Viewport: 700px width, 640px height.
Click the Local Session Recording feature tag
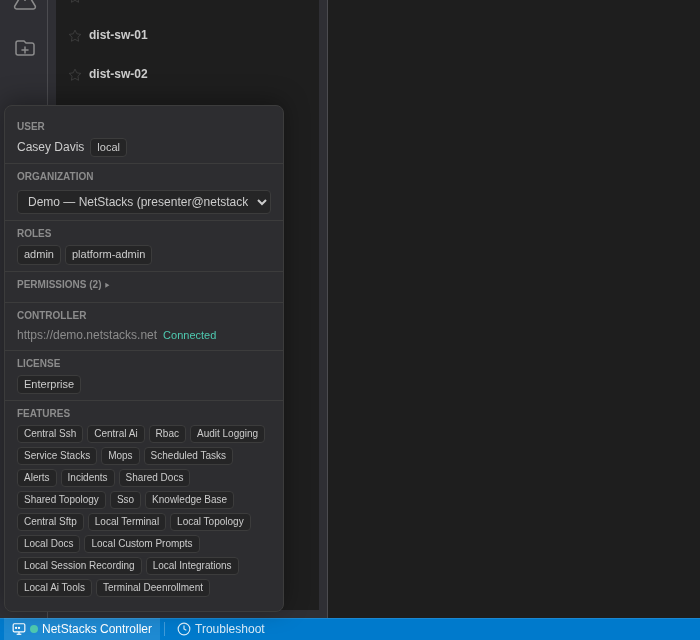click(x=79, y=565)
